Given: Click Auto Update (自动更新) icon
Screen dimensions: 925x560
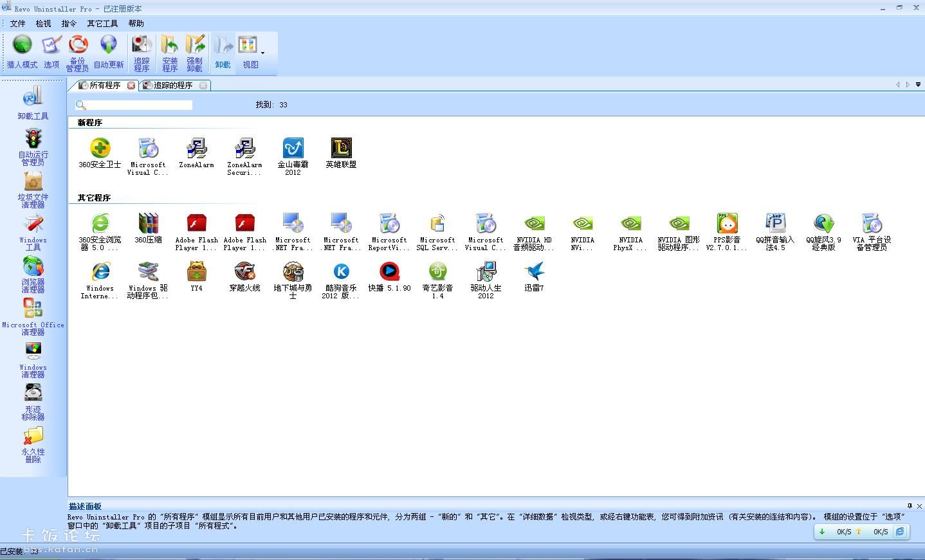Looking at the screenshot, I should tap(109, 53).
